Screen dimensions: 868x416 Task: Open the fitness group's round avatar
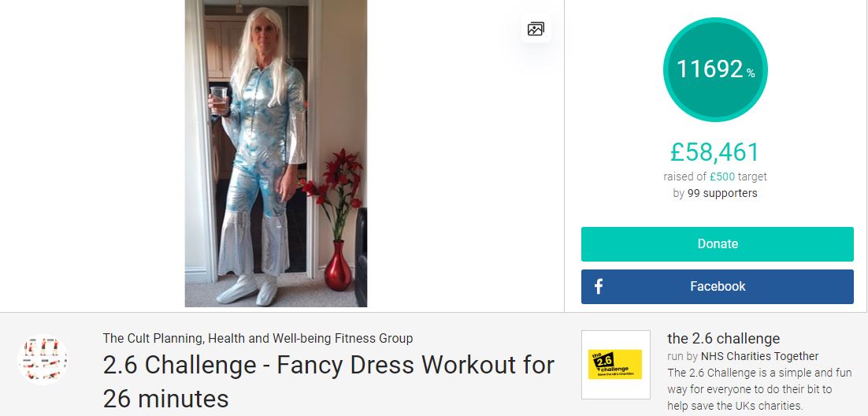click(43, 359)
